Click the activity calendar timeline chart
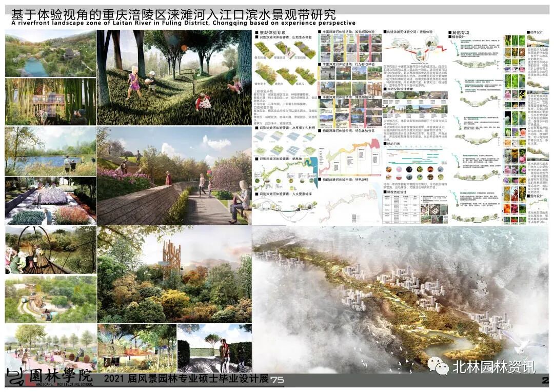554x392 pixels. [415, 155]
